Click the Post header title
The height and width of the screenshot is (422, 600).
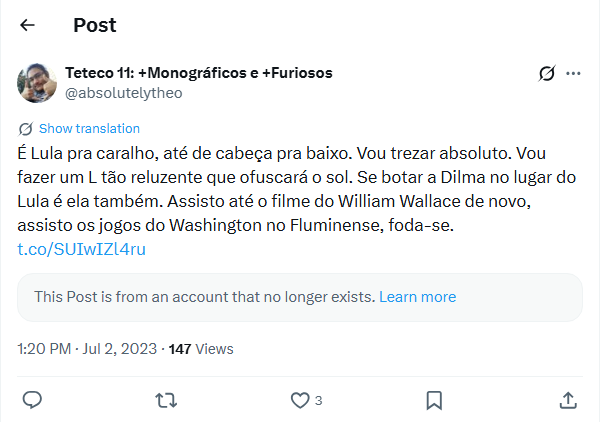pos(95,25)
